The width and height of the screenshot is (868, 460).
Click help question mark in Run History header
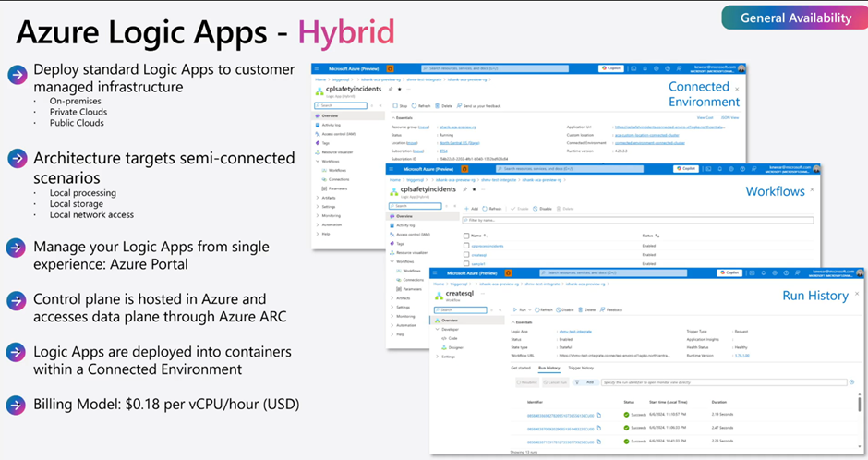(786, 272)
